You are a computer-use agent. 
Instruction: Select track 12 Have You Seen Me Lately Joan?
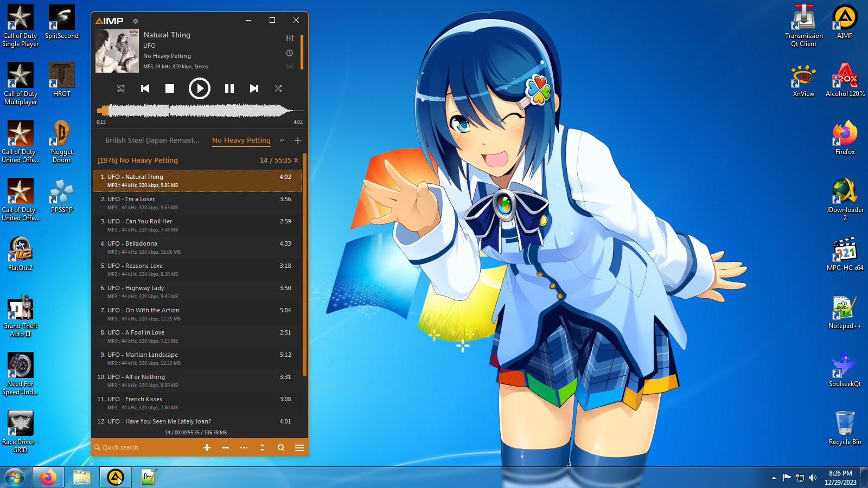pos(197,421)
